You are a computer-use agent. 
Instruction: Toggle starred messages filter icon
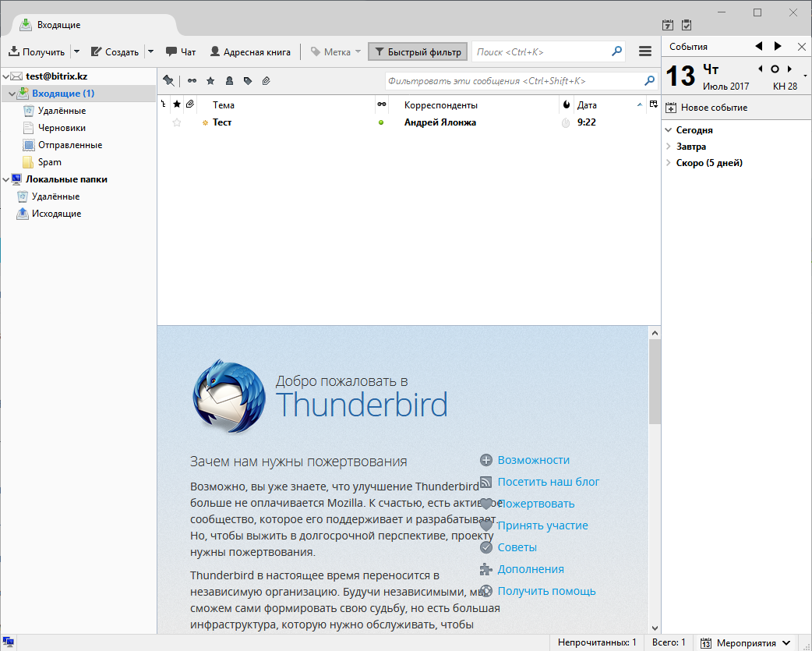[210, 81]
